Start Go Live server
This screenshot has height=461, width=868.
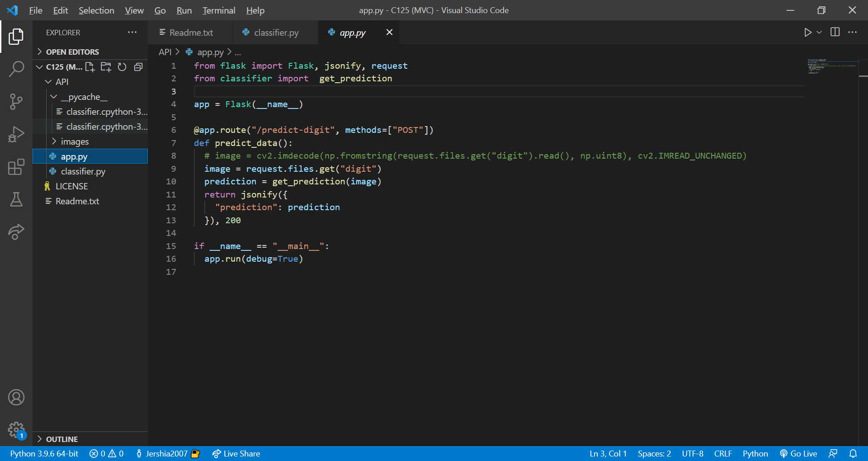coord(798,453)
